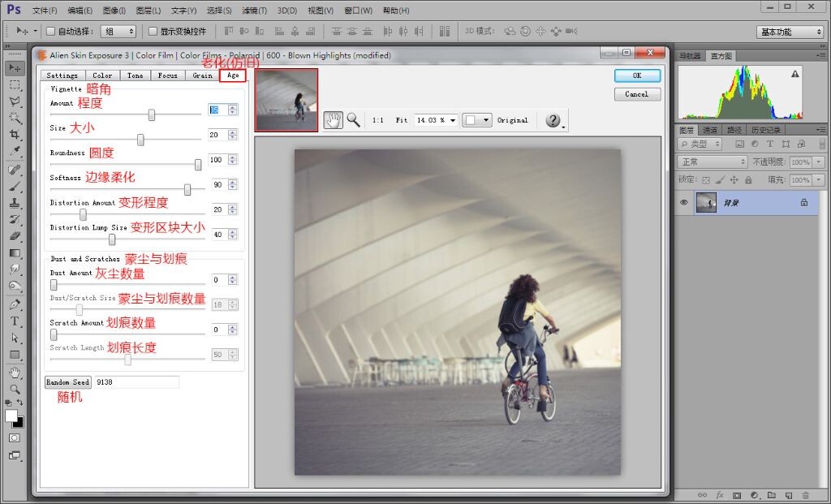Viewport: 831px width, 504px height.
Task: Open the 类型 layer filter dropdown
Action: 700,144
